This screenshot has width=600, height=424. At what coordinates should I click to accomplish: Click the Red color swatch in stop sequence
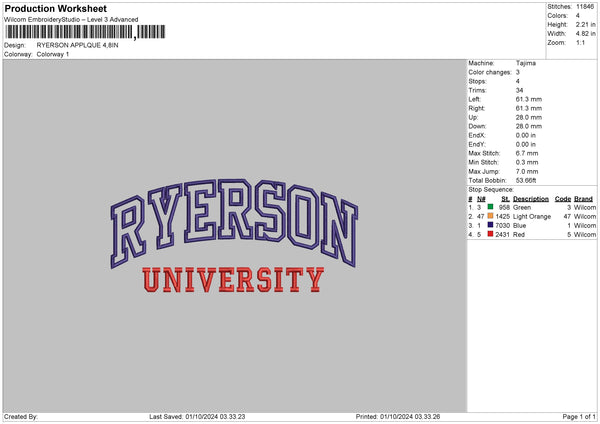490,234
